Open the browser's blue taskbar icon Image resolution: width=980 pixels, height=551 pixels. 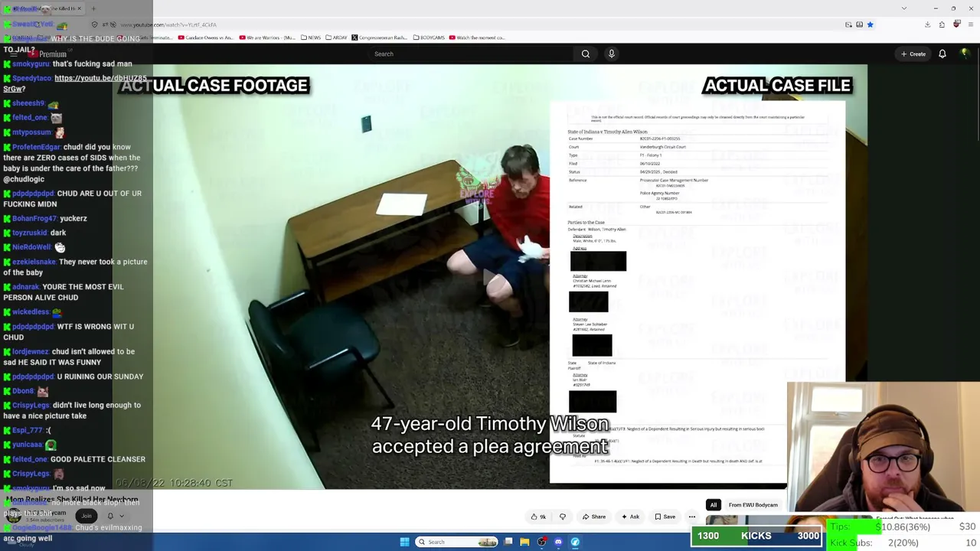click(575, 542)
